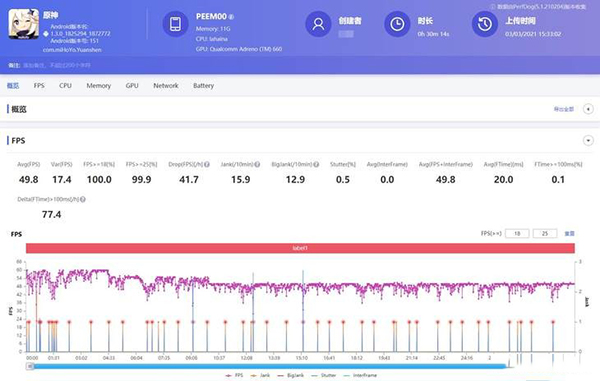Click the Drop(FPS) value 41.7
Screen dimensions: 600x381
click(189, 179)
